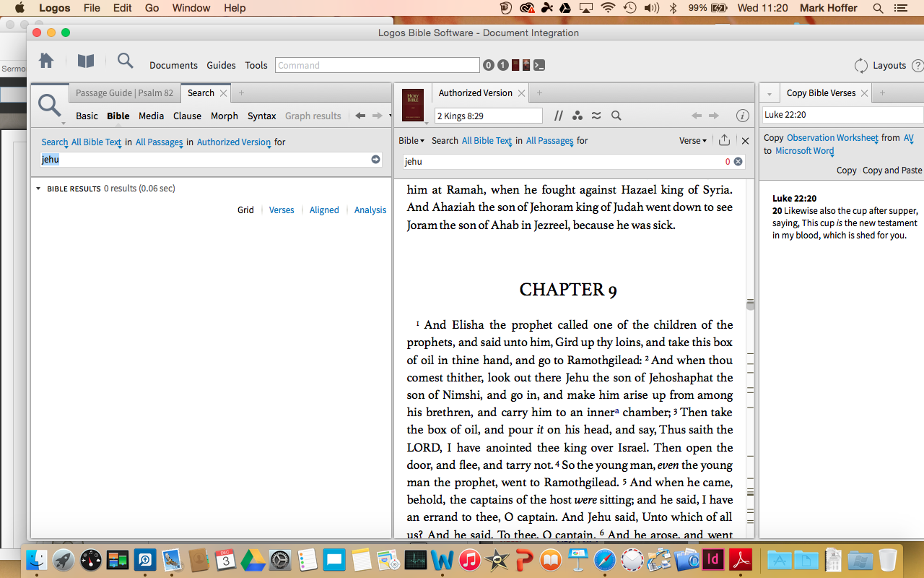Open the Verse dropdown in inline search
This screenshot has width=924, height=578.
693,141
